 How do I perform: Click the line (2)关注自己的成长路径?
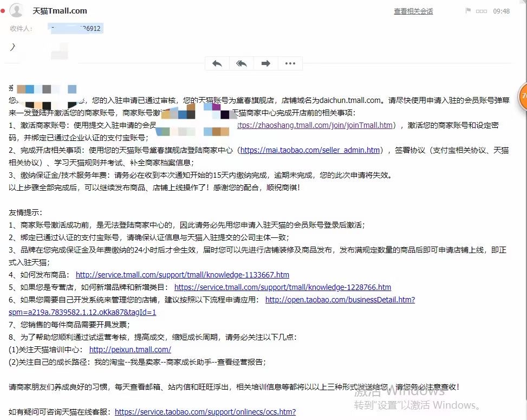138,362
